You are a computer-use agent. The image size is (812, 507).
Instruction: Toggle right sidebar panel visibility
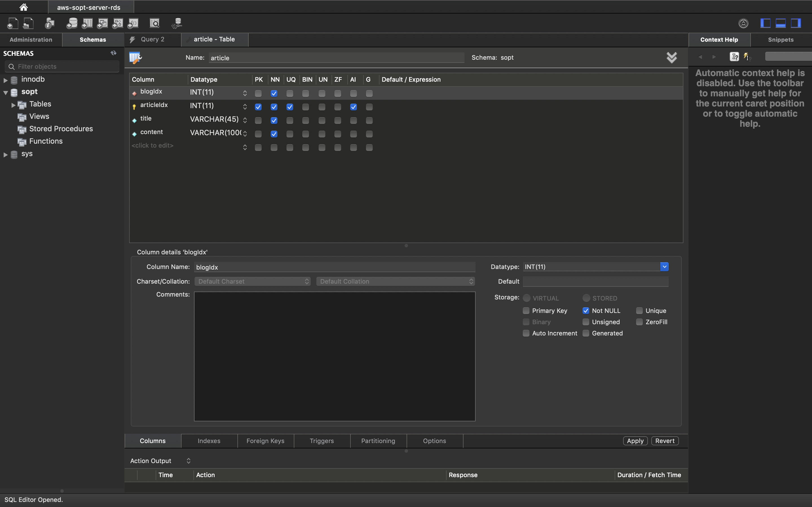click(796, 23)
